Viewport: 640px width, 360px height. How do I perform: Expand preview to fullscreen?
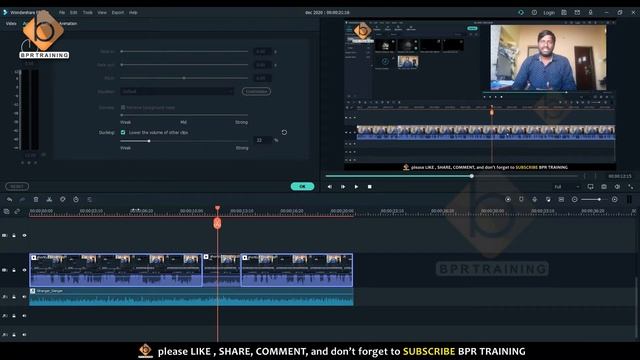[631, 187]
